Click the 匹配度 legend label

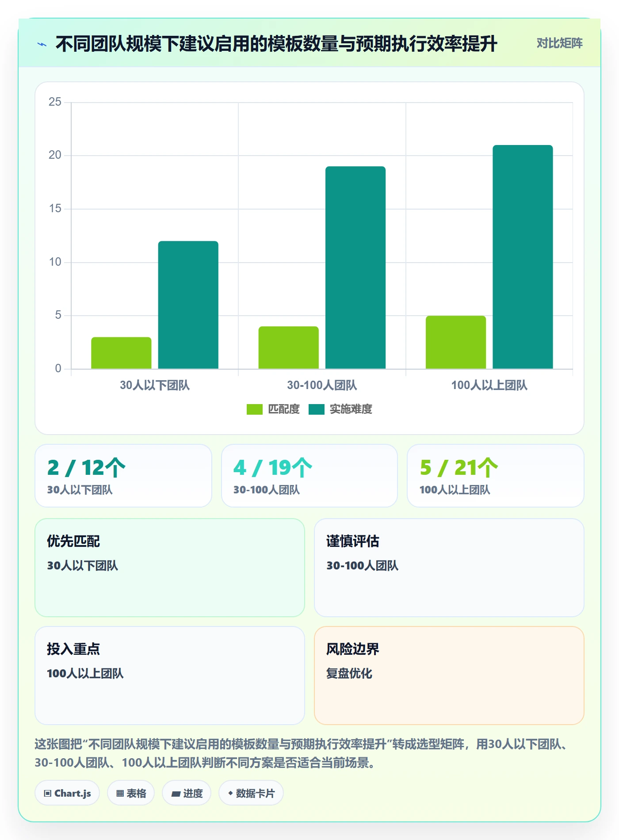(x=284, y=409)
